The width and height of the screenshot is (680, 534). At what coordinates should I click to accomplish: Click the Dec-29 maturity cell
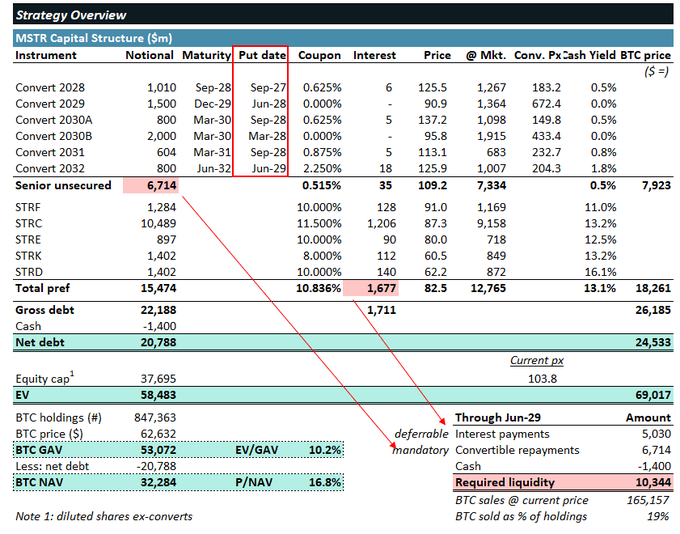click(x=212, y=104)
